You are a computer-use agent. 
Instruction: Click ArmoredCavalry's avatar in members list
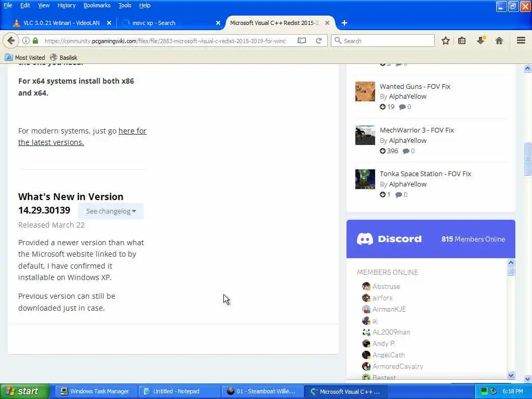(x=366, y=366)
